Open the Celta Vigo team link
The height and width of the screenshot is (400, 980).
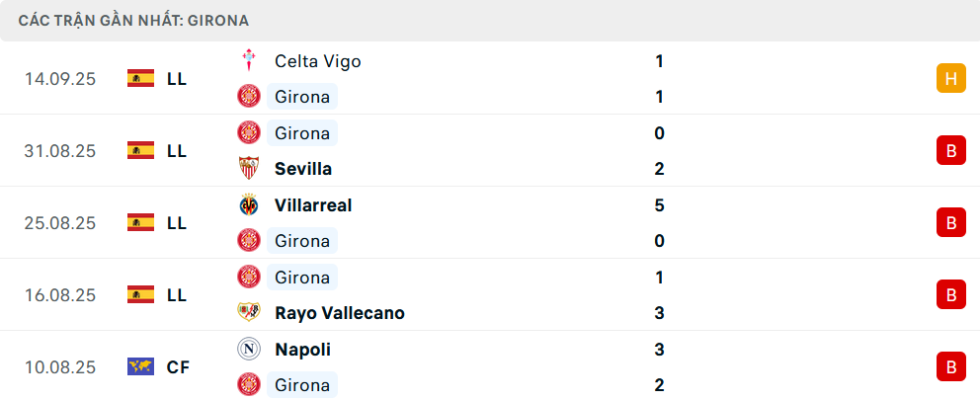[x=317, y=61]
